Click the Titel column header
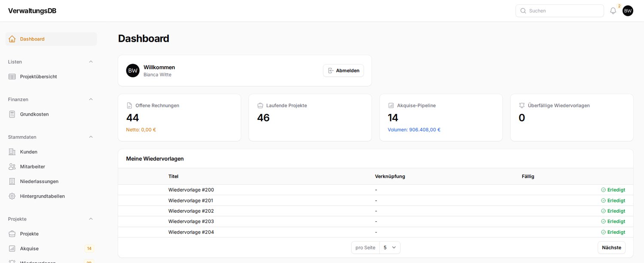Screen dimensions: 644x263 pyautogui.click(x=173, y=176)
